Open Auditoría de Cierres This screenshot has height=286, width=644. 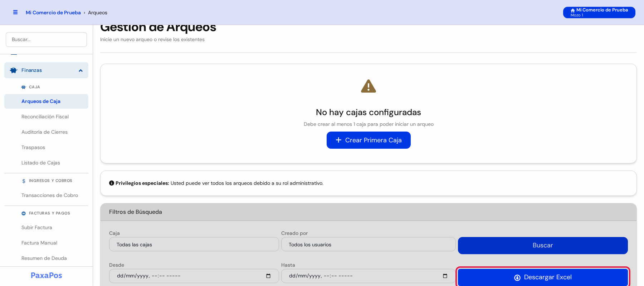pyautogui.click(x=46, y=132)
